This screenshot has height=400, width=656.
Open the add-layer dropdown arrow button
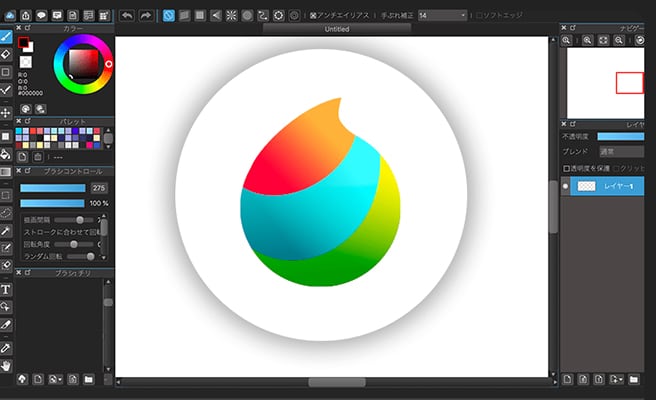pyautogui.click(x=617, y=379)
